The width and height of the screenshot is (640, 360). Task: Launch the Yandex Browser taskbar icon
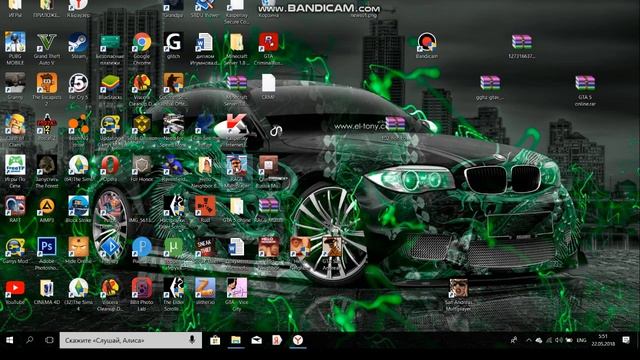(298, 340)
